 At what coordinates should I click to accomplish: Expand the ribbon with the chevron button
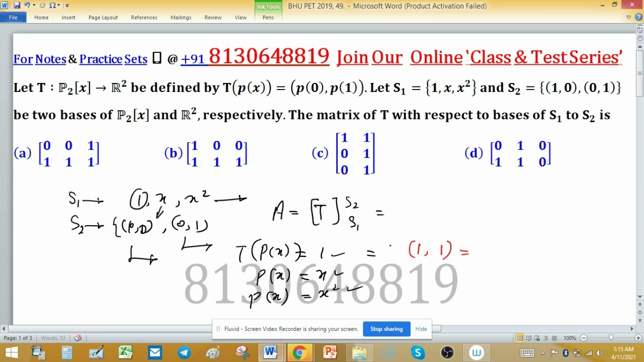tap(628, 17)
